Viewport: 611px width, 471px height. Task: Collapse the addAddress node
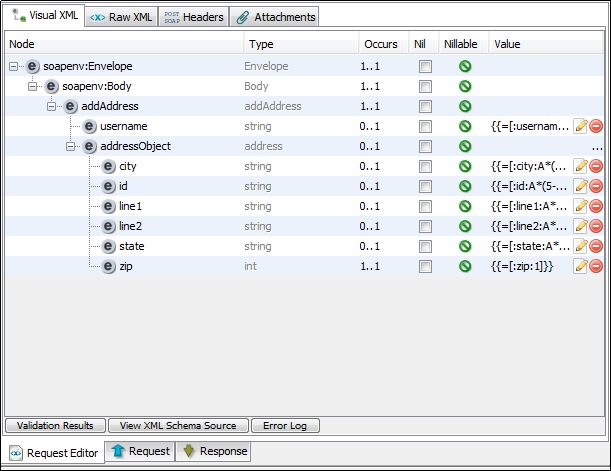[x=51, y=106]
